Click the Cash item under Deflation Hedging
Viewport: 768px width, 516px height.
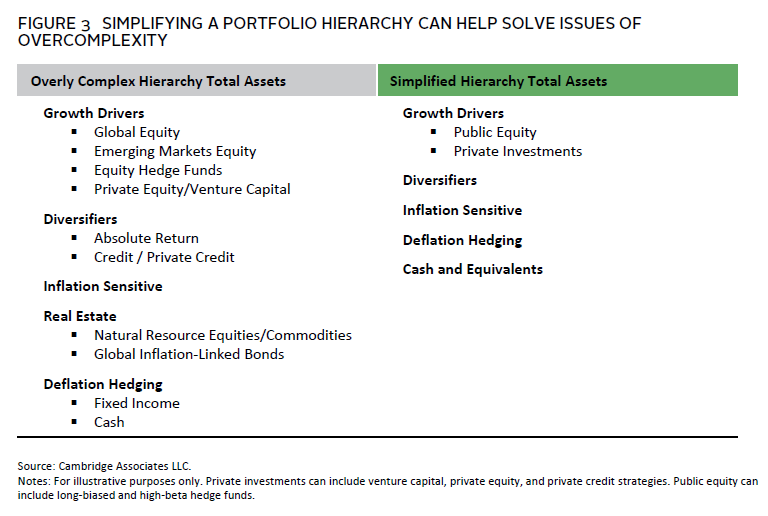(x=109, y=422)
